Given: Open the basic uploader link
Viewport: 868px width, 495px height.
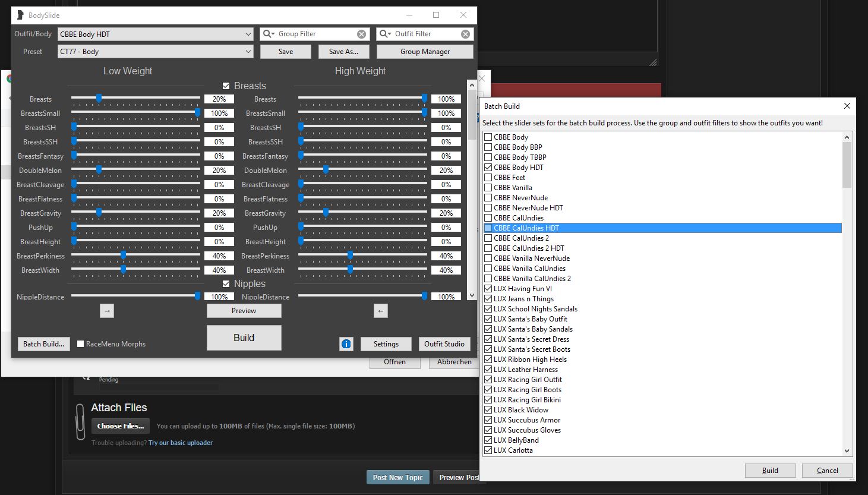Looking at the screenshot, I should pos(181,443).
